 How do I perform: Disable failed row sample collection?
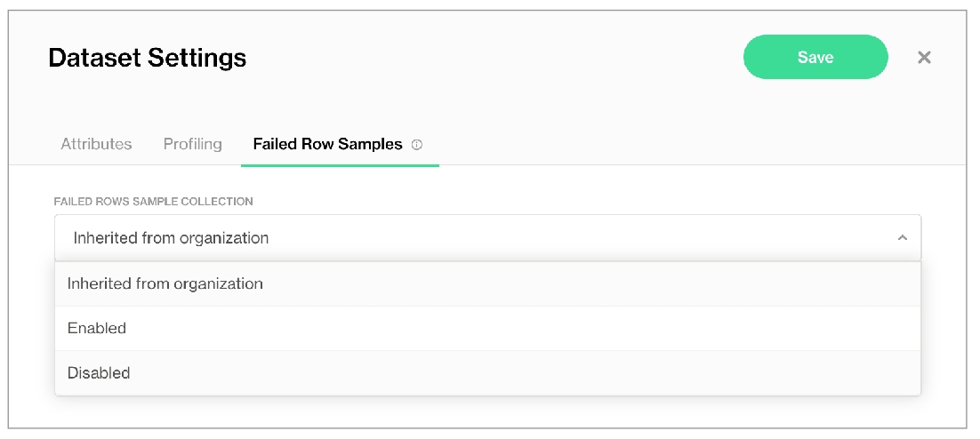pyautogui.click(x=99, y=373)
